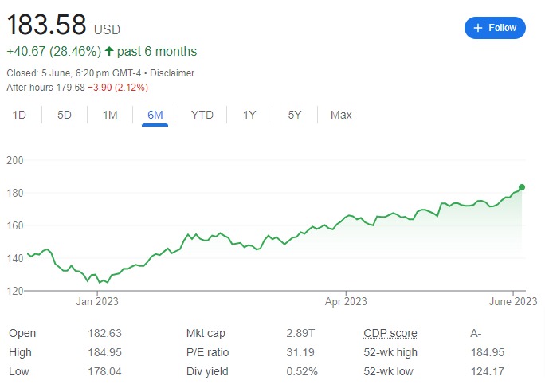Viewport: 545px width, 392px height.
Task: Click the Mkt cap value 2.89T
Action: [x=300, y=333]
